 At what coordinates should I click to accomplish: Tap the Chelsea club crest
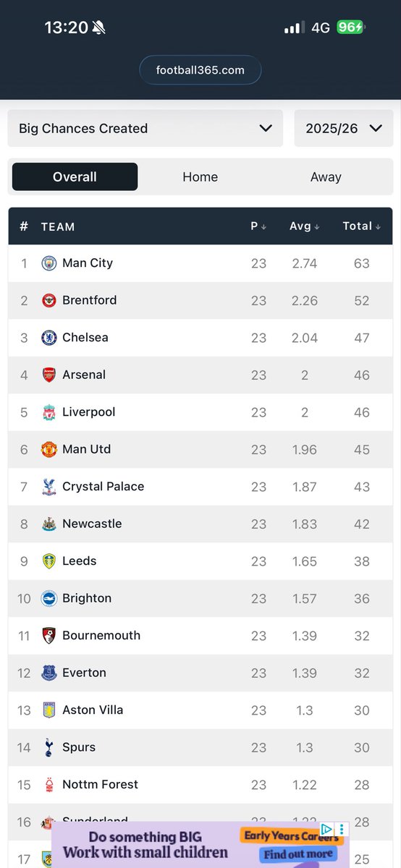(48, 338)
